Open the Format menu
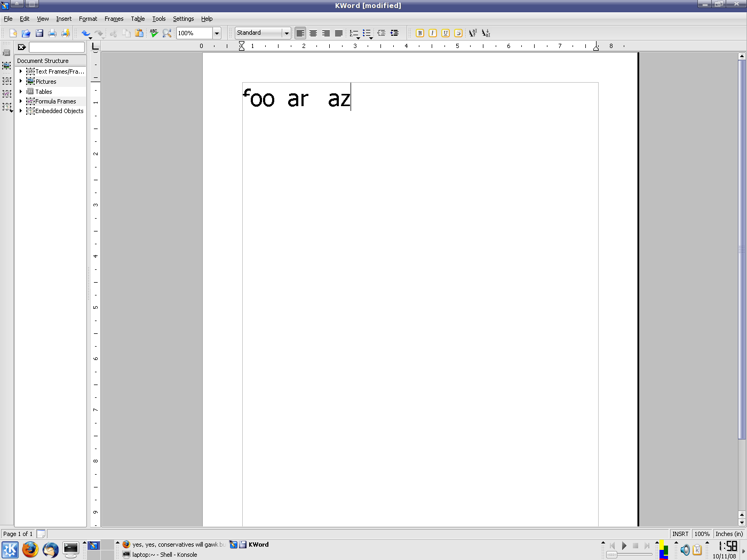This screenshot has width=747, height=560. [88, 19]
